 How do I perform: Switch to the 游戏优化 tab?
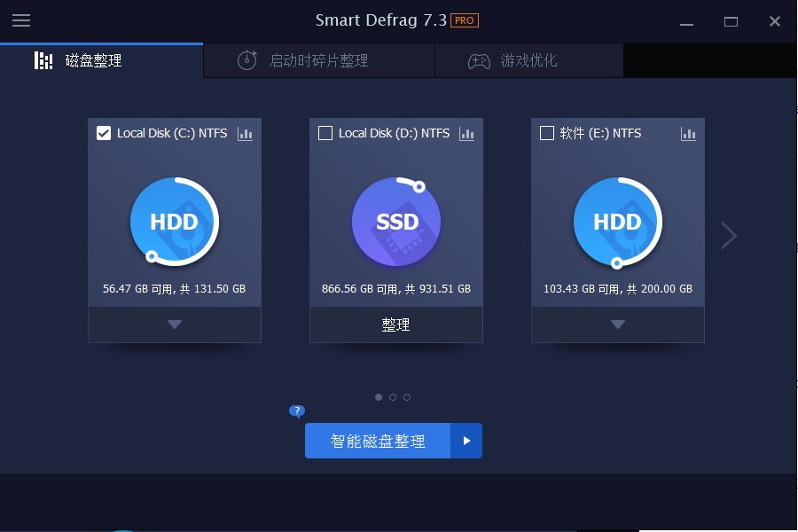click(529, 60)
